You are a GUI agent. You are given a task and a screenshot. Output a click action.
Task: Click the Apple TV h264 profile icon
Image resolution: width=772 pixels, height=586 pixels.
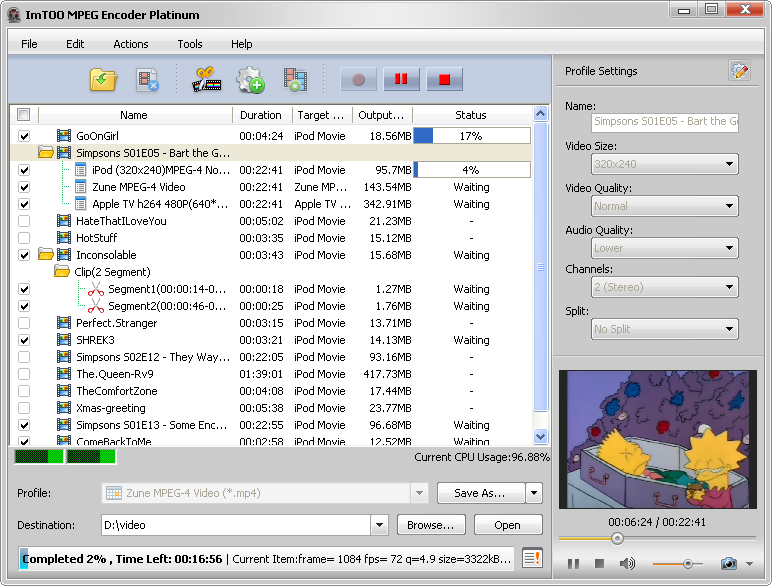point(81,204)
